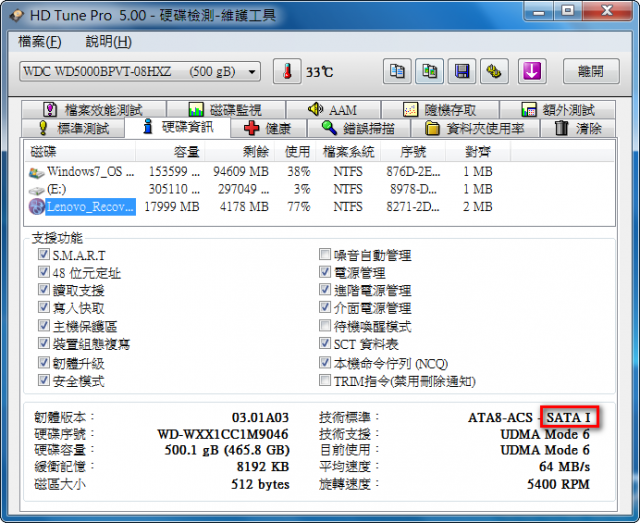Click the copy info to clipboard icon
The height and width of the screenshot is (523, 640).
click(397, 71)
